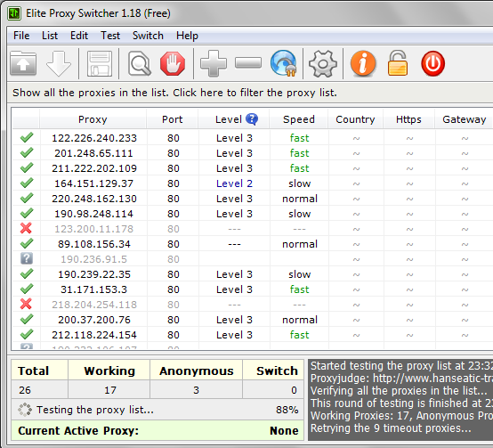
Task: Click green checkmark for 89.108.156.34
Action: (27, 243)
